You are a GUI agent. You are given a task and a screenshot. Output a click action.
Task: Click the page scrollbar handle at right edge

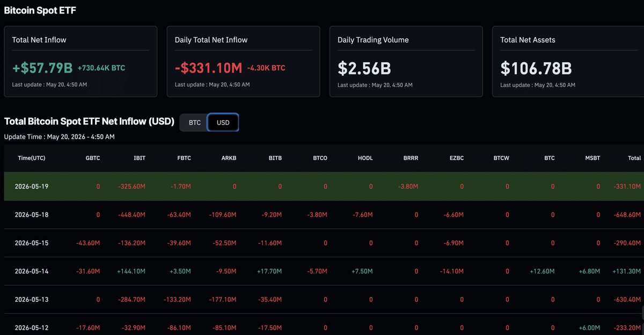[642, 311]
